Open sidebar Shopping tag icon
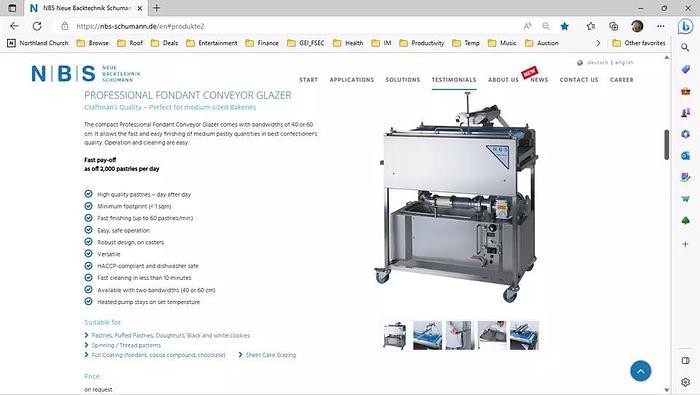The image size is (700, 395). click(x=685, y=69)
